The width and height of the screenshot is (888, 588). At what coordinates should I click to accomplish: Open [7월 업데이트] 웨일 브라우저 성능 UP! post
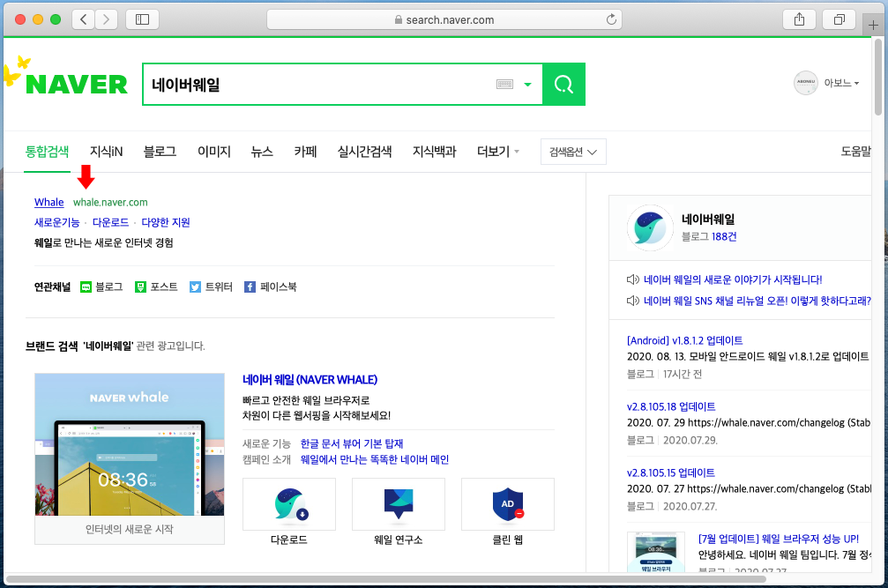tap(779, 539)
